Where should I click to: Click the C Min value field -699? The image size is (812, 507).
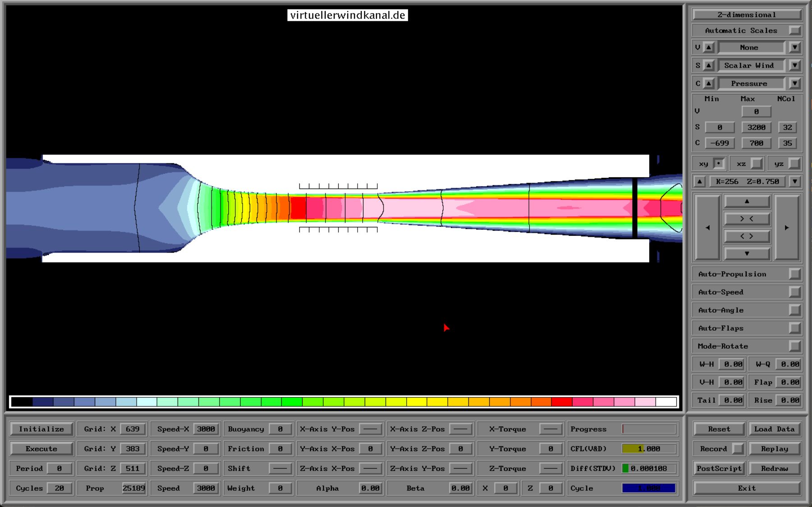720,143
